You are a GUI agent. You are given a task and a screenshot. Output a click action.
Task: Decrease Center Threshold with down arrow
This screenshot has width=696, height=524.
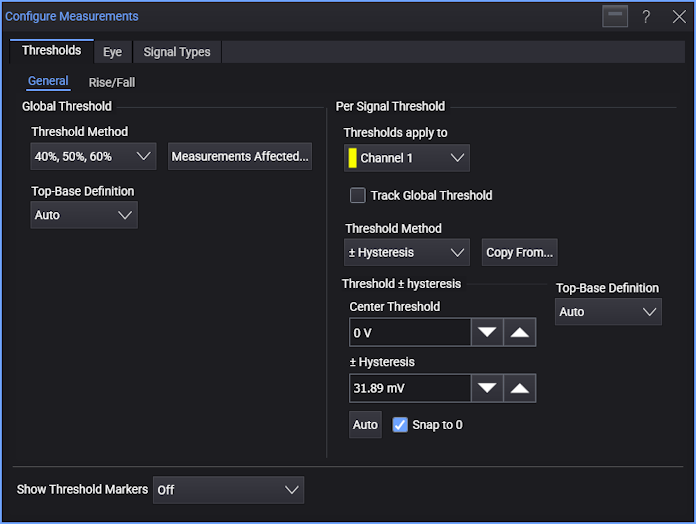coord(487,332)
